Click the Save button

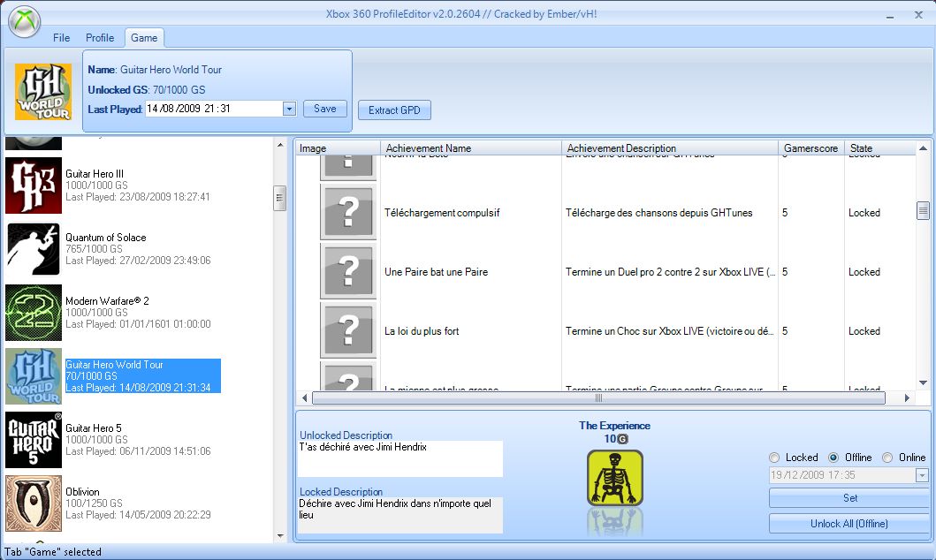point(324,109)
